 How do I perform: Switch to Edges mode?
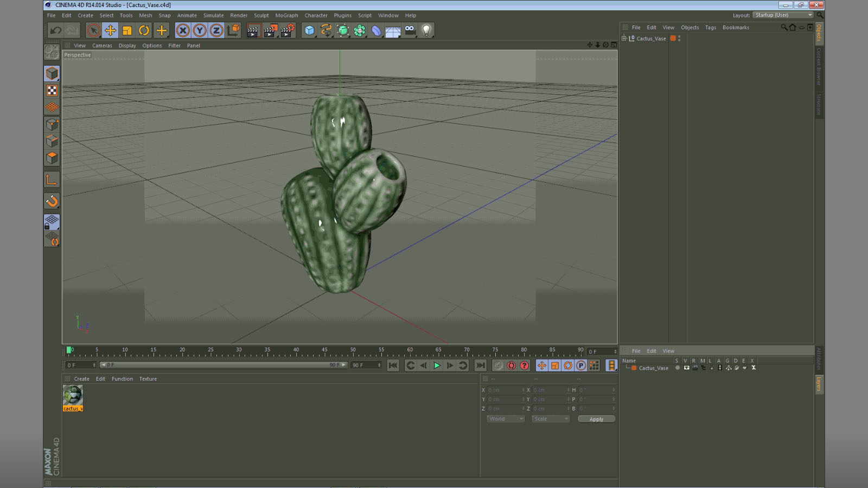52,141
